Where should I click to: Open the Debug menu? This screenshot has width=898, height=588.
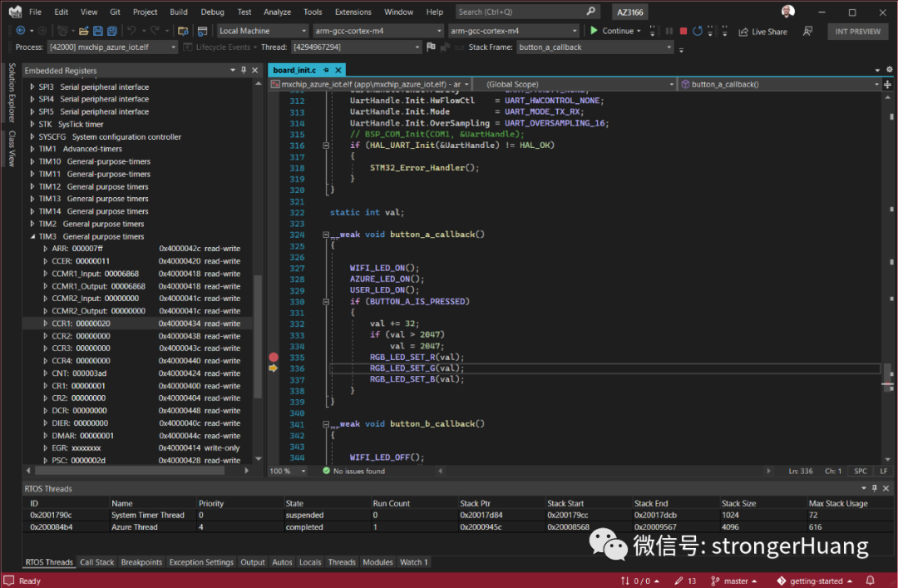click(x=212, y=12)
